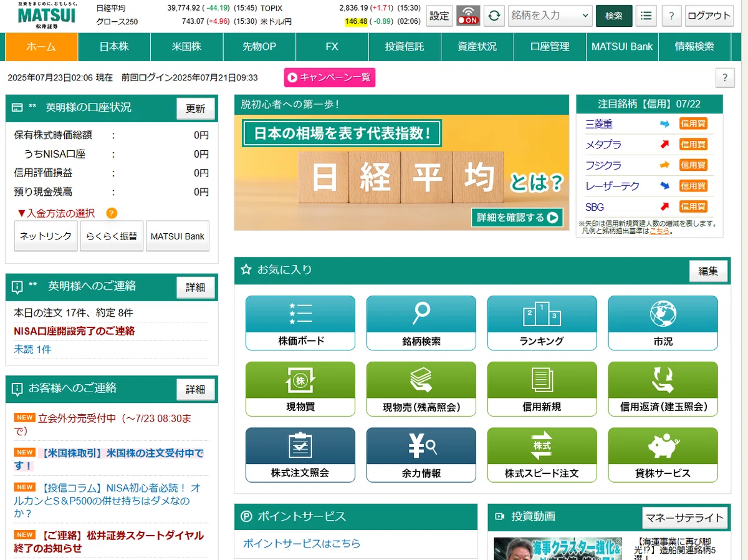Open the 日本株 menu tab
This screenshot has width=748, height=560.
[114, 47]
